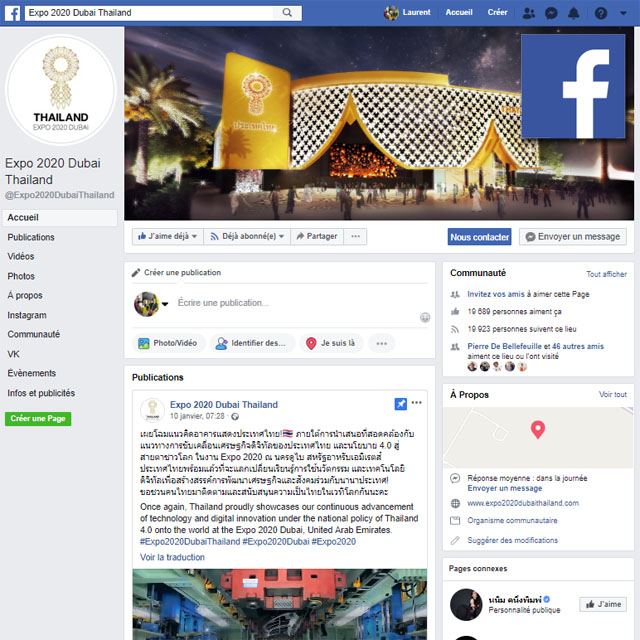The image size is (640, 640).
Task: Toggle the J'aime déjà like button
Action: [x=167, y=236]
